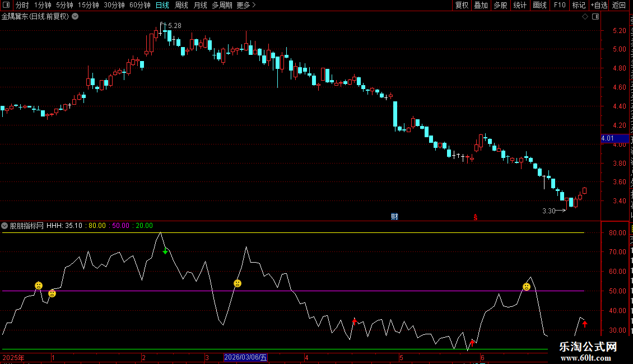
Task: Open the 多周期 multi-period view
Action: point(222,5)
